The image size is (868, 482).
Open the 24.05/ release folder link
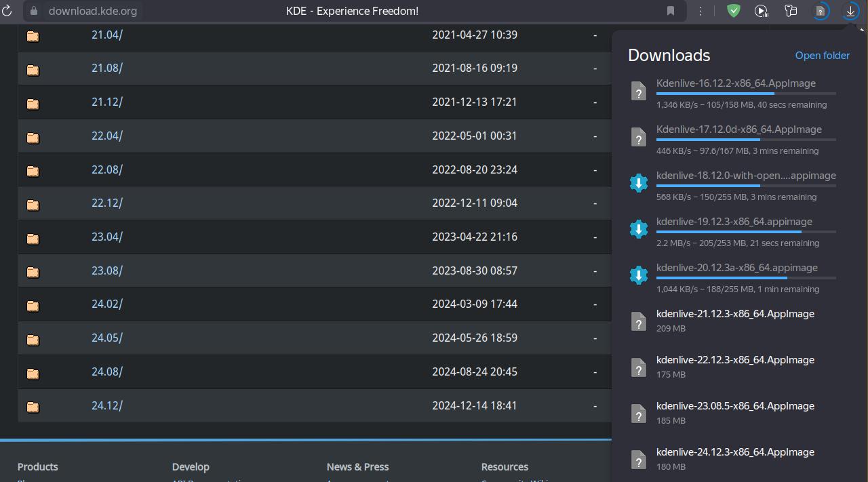pos(107,338)
